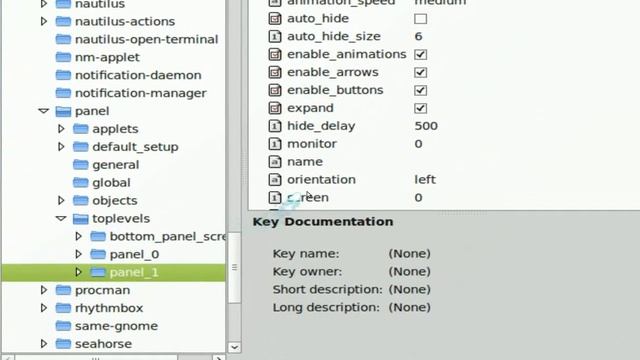Click the bottom_panel_screen folder icon
Image resolution: width=640 pixels, height=360 pixels.
(x=98, y=236)
